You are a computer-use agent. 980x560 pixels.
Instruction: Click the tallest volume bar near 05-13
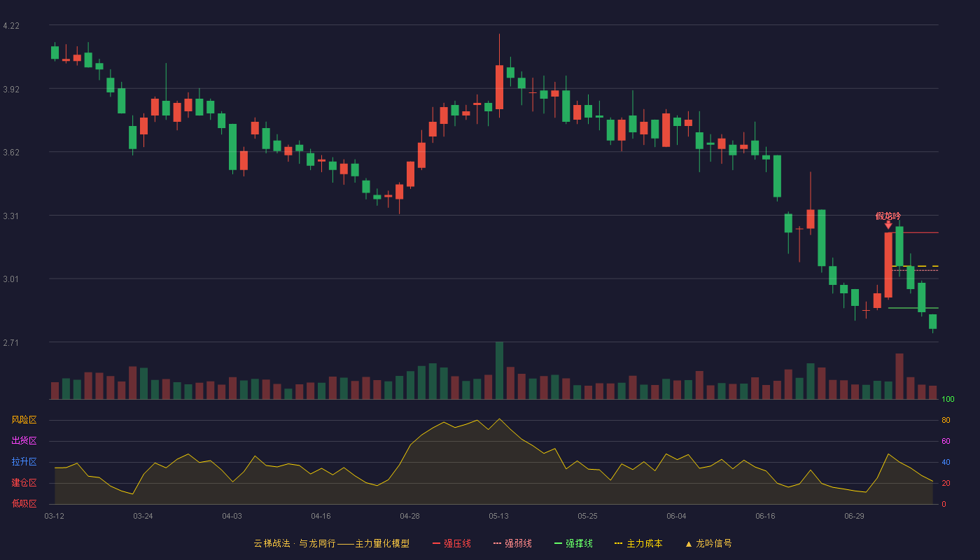[x=499, y=370]
